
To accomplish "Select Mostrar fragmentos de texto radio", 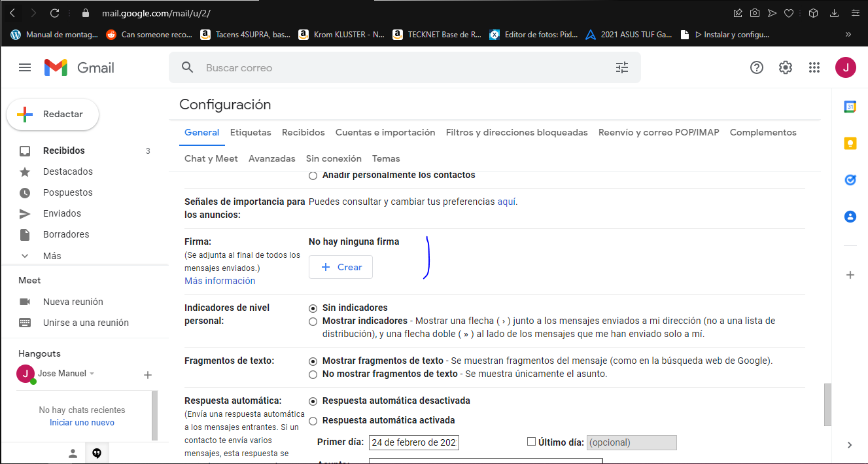I will (x=313, y=361).
